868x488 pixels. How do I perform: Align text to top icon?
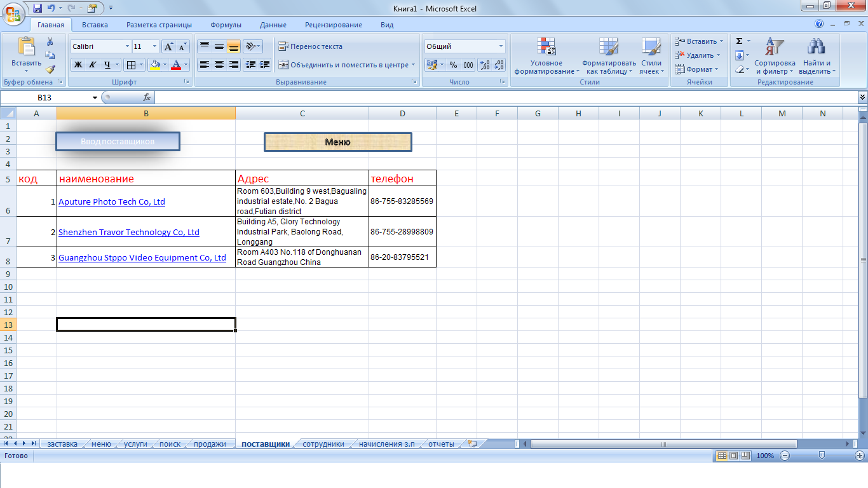click(204, 46)
